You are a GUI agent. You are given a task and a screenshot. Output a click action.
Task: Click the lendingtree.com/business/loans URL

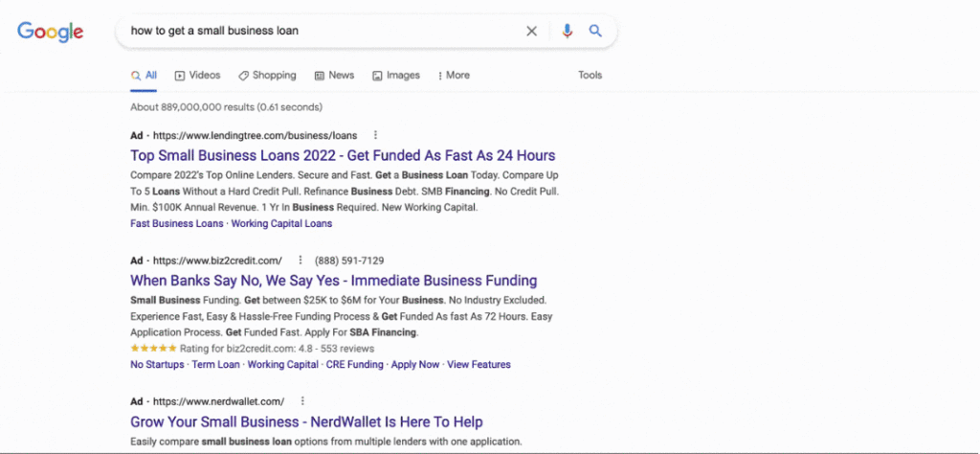pyautogui.click(x=255, y=135)
